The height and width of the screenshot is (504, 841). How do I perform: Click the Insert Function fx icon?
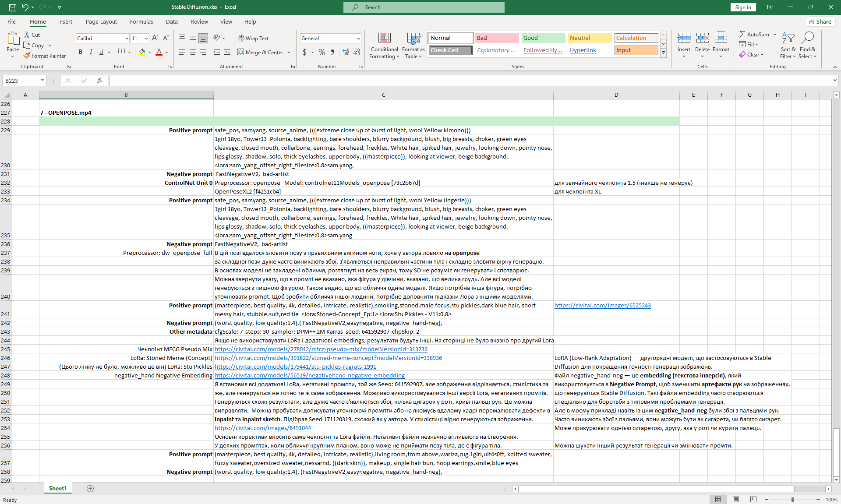tap(100, 81)
